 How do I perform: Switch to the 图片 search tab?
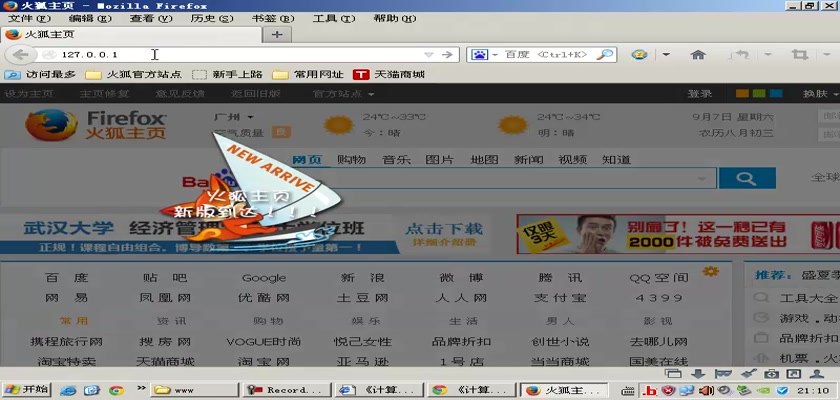point(439,160)
